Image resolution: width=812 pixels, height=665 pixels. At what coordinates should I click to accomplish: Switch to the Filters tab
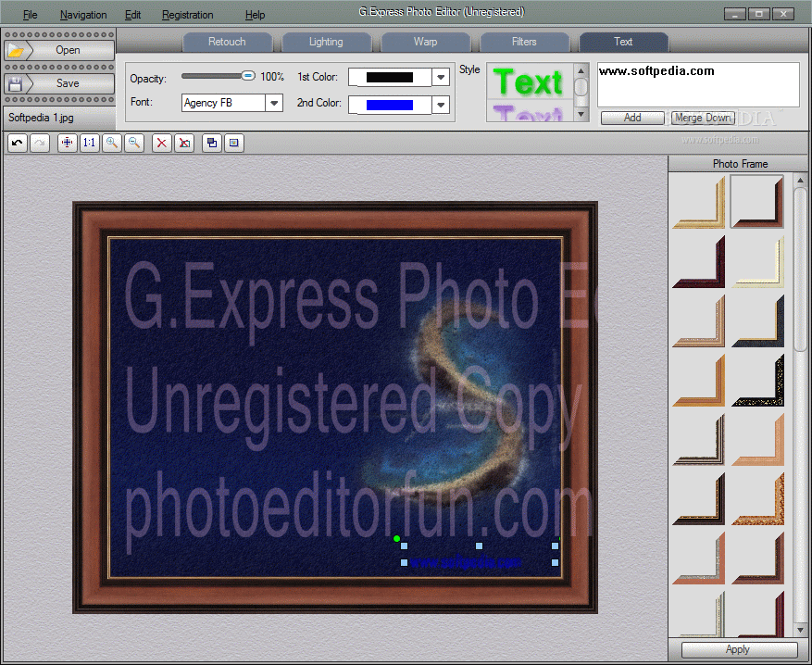tap(524, 42)
